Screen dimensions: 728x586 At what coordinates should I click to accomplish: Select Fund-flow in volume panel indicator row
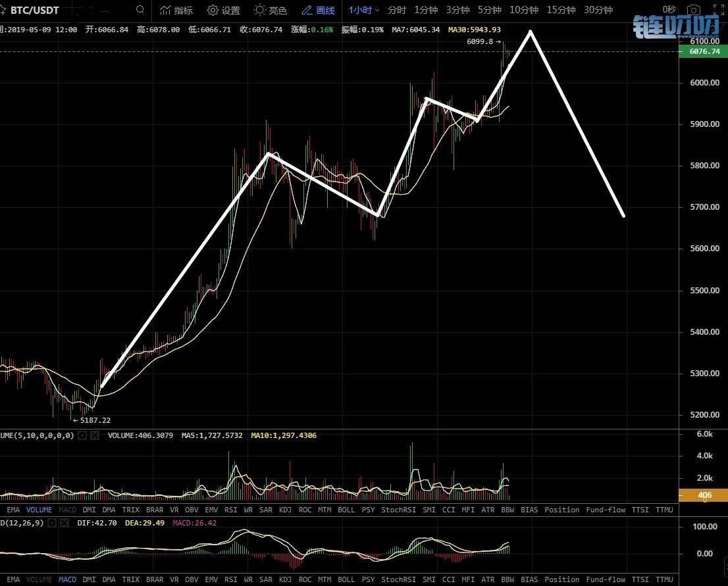[x=606, y=510]
